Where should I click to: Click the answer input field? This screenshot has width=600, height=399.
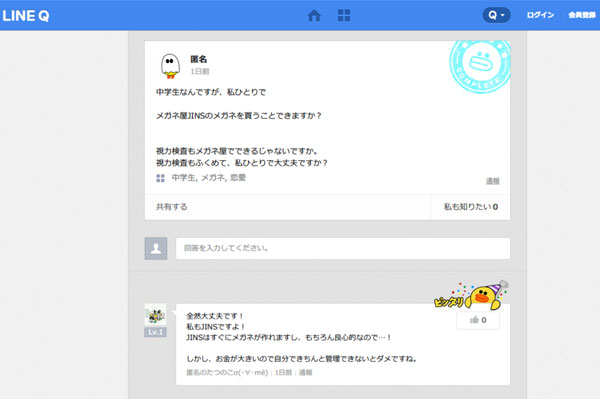tap(343, 249)
